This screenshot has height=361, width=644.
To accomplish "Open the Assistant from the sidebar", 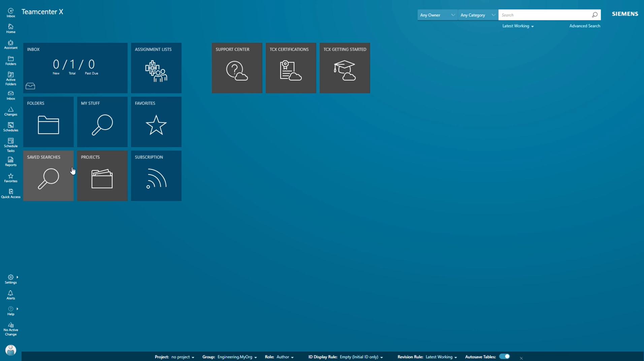I will click(10, 44).
